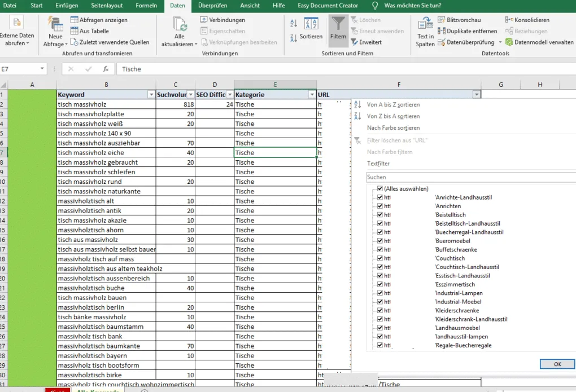Toggle the Alles auswählen checkbox

point(380,188)
